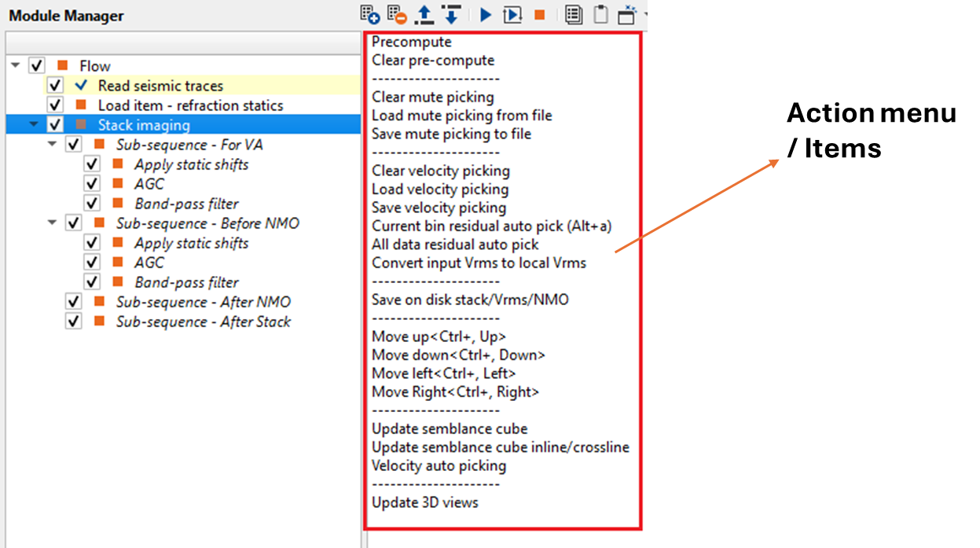980x548 pixels.
Task: Click the window layout icon
Action: tap(628, 15)
